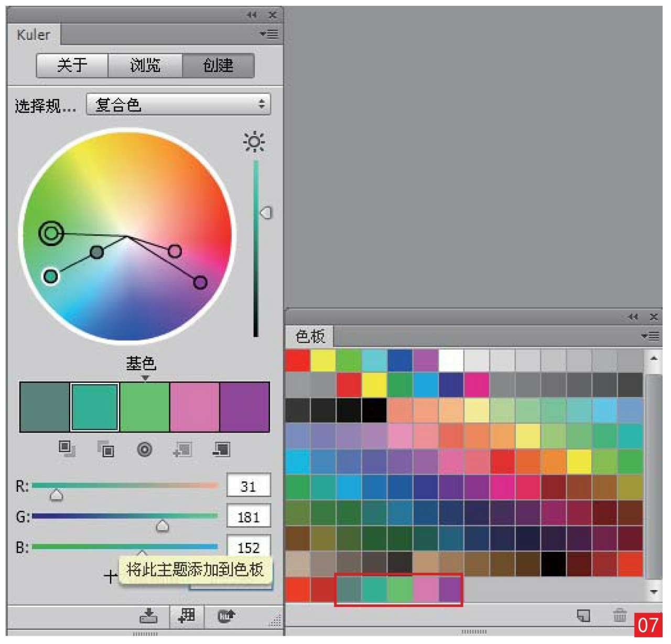Image resolution: width=671 pixels, height=644 pixels.
Task: Switch to the 关于 tab
Action: point(72,66)
